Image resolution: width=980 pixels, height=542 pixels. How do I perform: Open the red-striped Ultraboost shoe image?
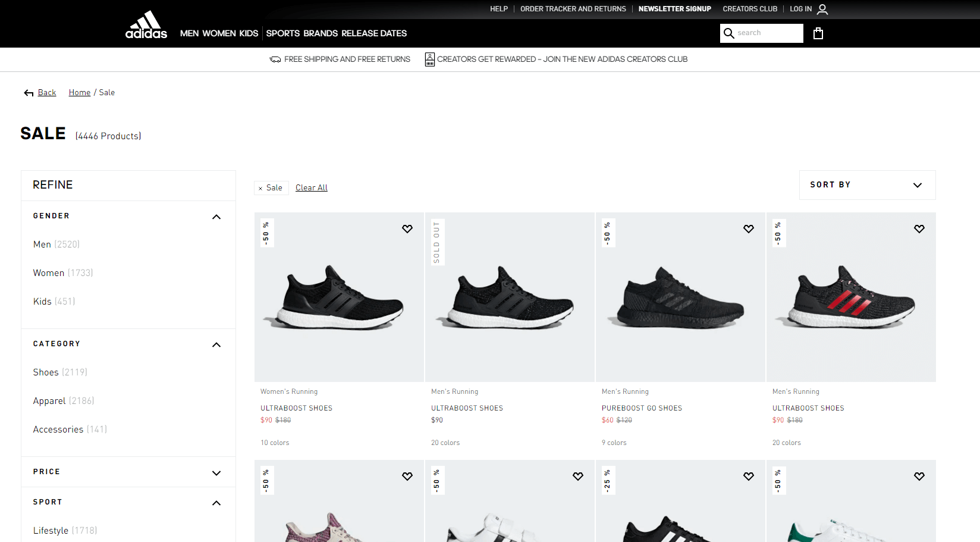(852, 297)
